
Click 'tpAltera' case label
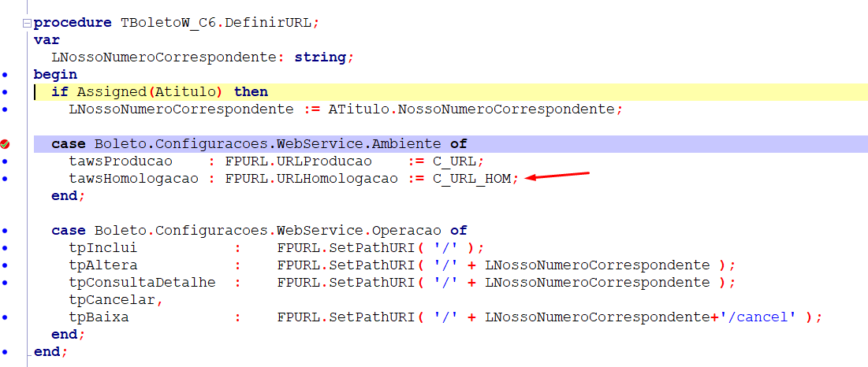pyautogui.click(x=103, y=265)
